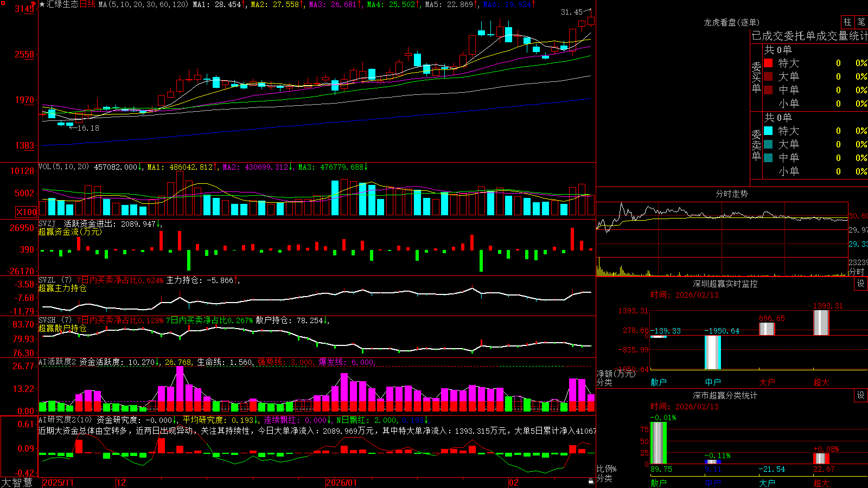The image size is (868, 488).
Task: Click the MA(5,10,20,30,60,120) indicator label
Action: pyautogui.click(x=143, y=4)
